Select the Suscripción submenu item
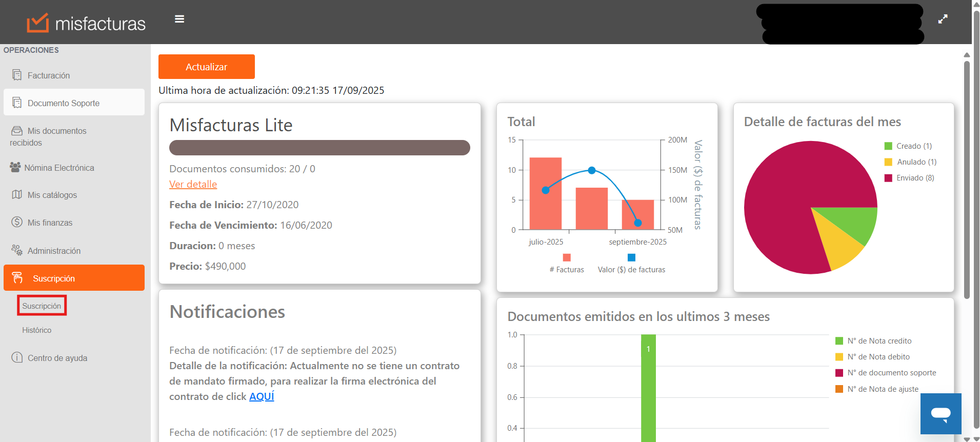Image resolution: width=980 pixels, height=442 pixels. [x=42, y=306]
